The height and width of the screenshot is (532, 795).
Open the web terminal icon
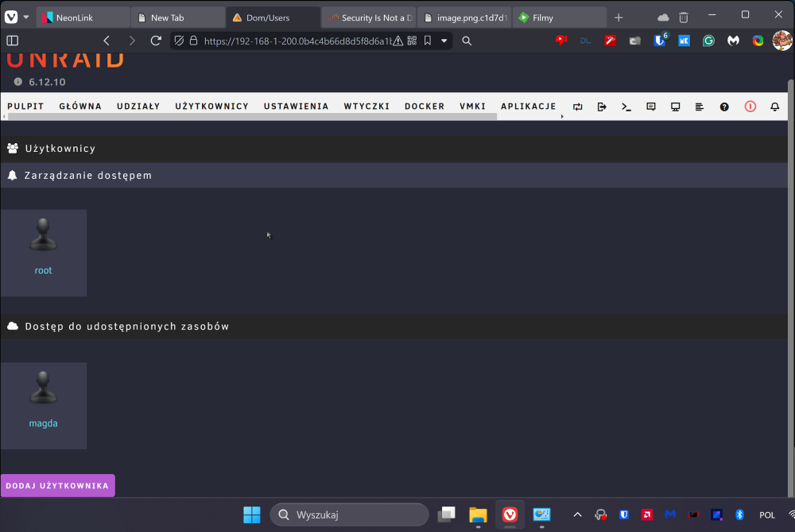click(626, 107)
